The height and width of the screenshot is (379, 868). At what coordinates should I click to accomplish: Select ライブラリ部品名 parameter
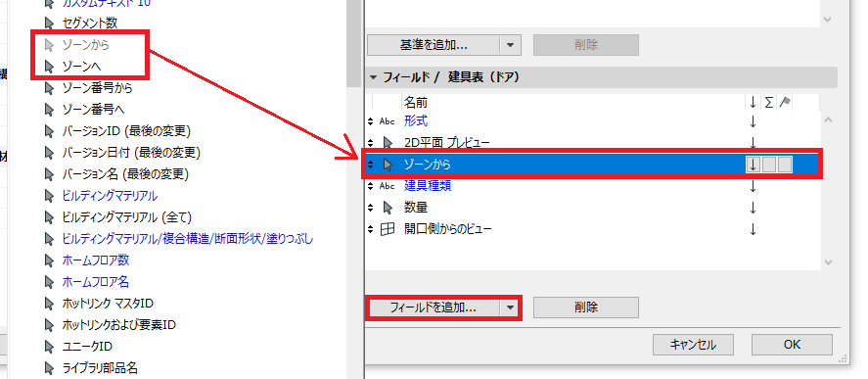100,367
